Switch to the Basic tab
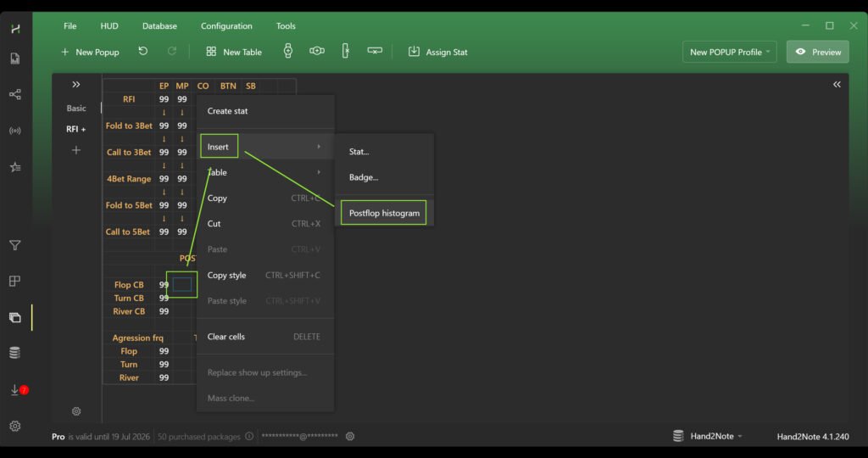868x458 pixels. tap(76, 109)
